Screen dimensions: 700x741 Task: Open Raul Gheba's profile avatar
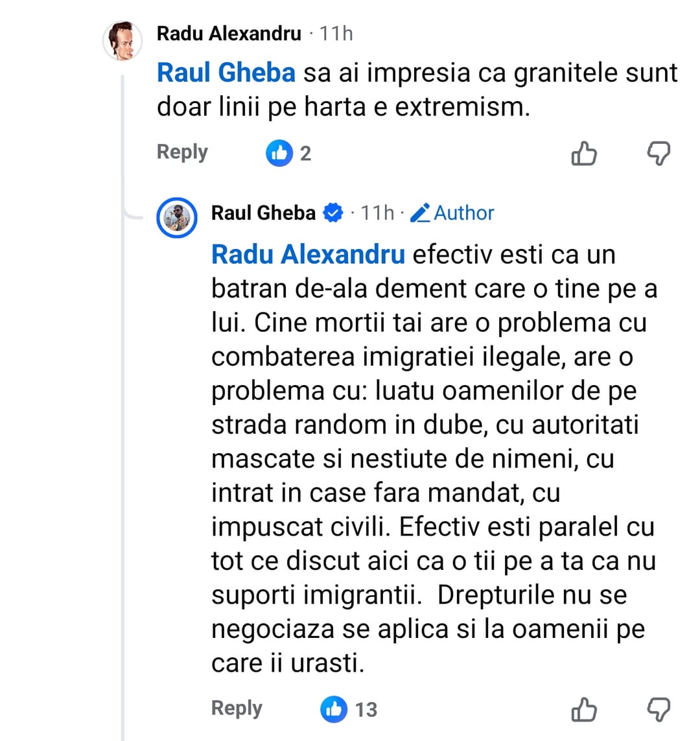[x=177, y=217]
